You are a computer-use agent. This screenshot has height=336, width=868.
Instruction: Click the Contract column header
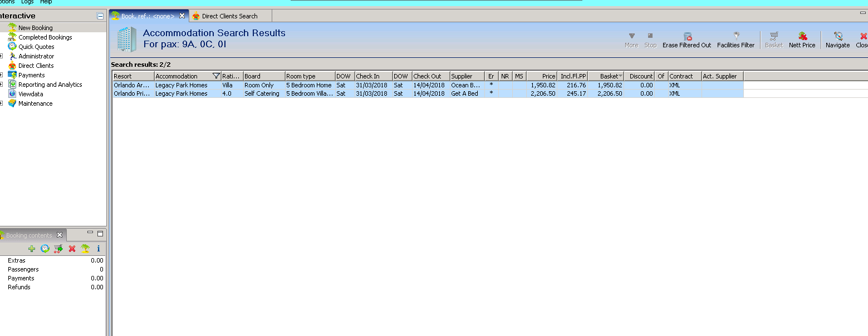click(685, 76)
